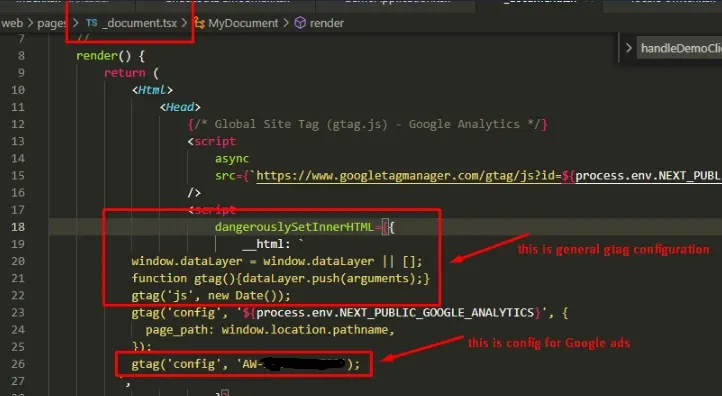This screenshot has height=396, width=722.
Task: Click the __html: key
Action: pyautogui.click(x=266, y=244)
